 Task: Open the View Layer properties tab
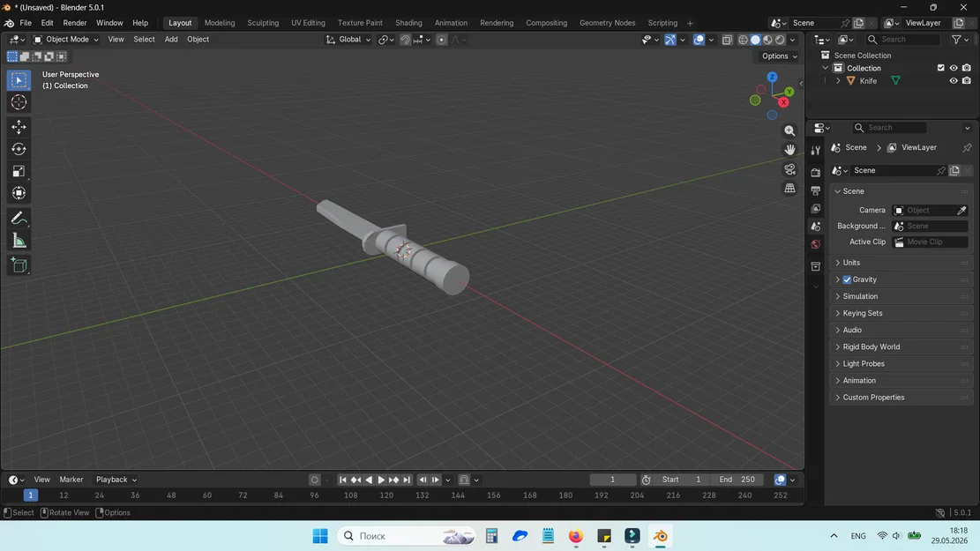[x=816, y=208]
